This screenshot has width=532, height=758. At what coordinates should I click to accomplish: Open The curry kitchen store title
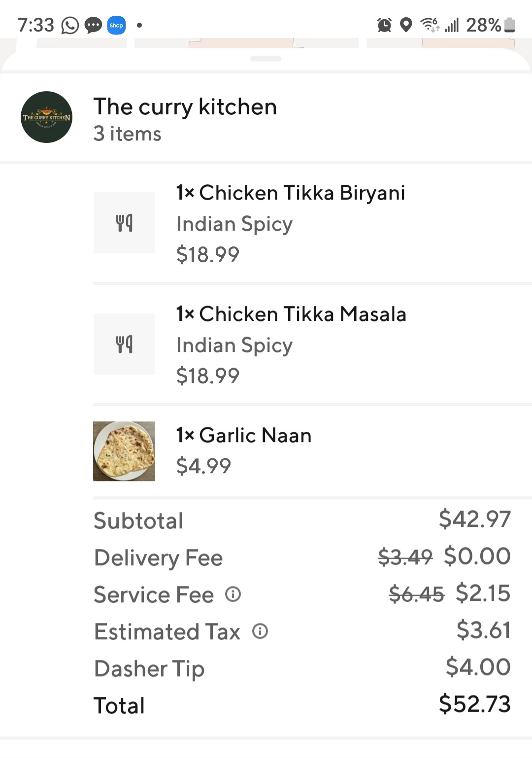(x=185, y=107)
